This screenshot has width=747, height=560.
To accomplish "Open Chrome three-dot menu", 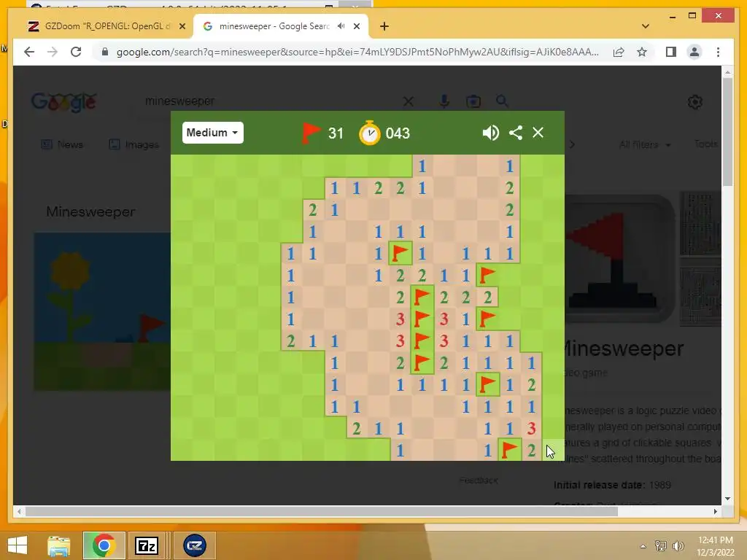I will [x=718, y=52].
